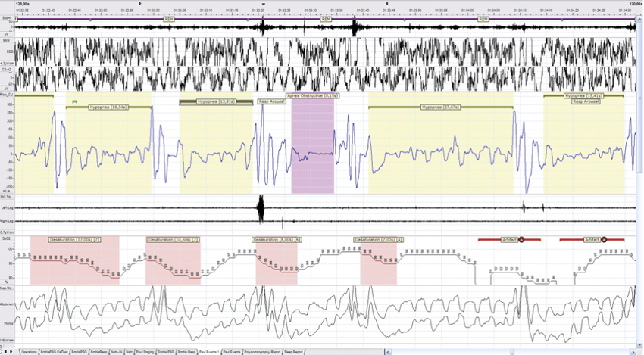This screenshot has width=644, height=355.
Task: Click the small green flag near Hypopnea (16,34s)
Action: point(74,101)
